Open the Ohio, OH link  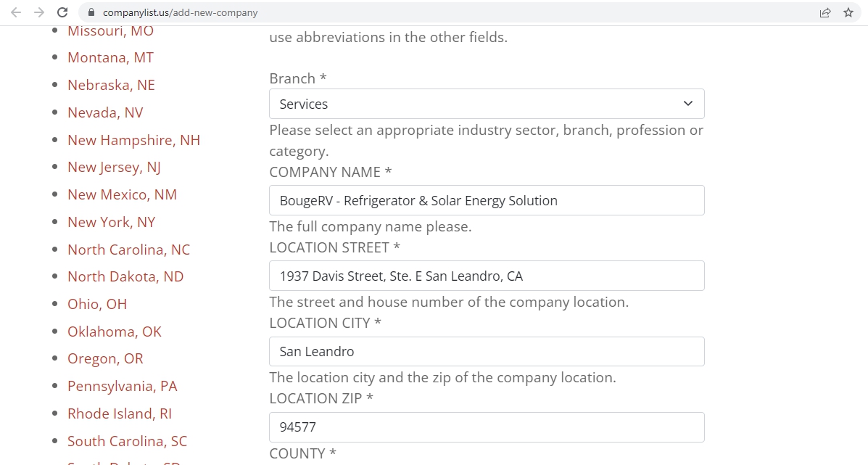(x=97, y=304)
